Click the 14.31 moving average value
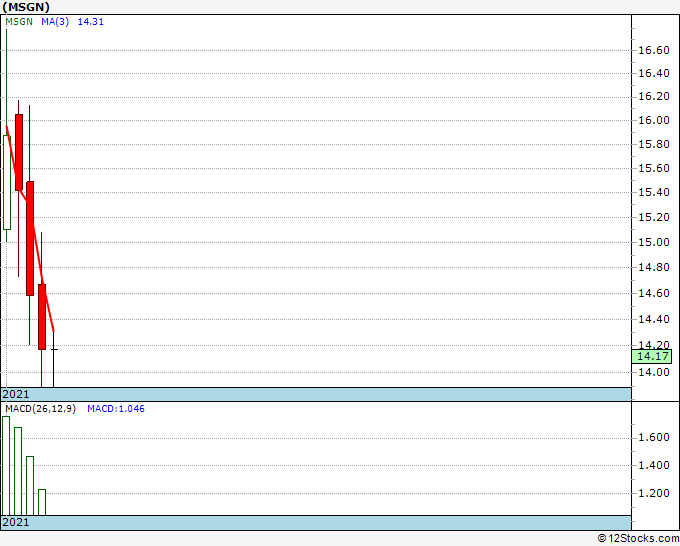Screen dimensions: 680x546 pos(91,22)
